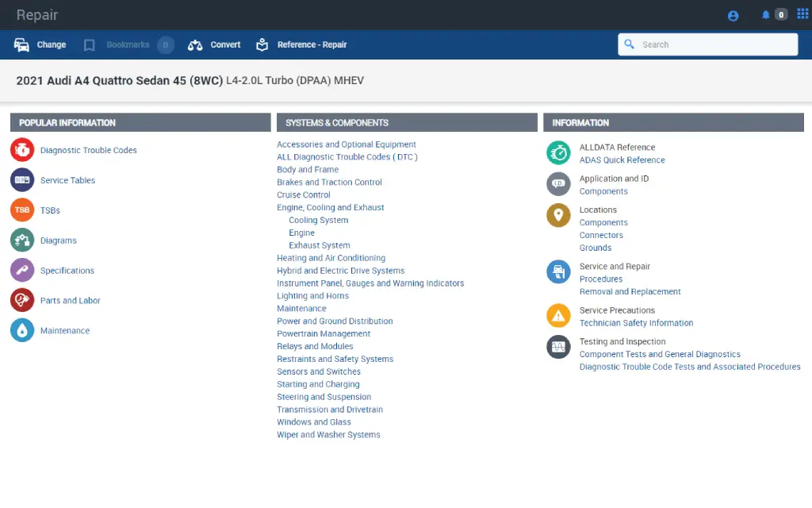Select the Cooling System sub-link

pyautogui.click(x=319, y=221)
